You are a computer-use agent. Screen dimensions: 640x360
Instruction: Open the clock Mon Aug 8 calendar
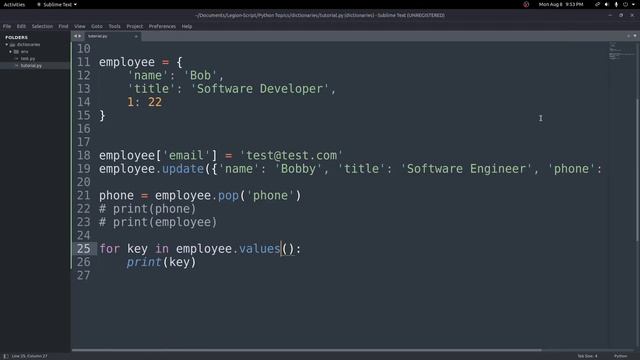coord(561,4)
